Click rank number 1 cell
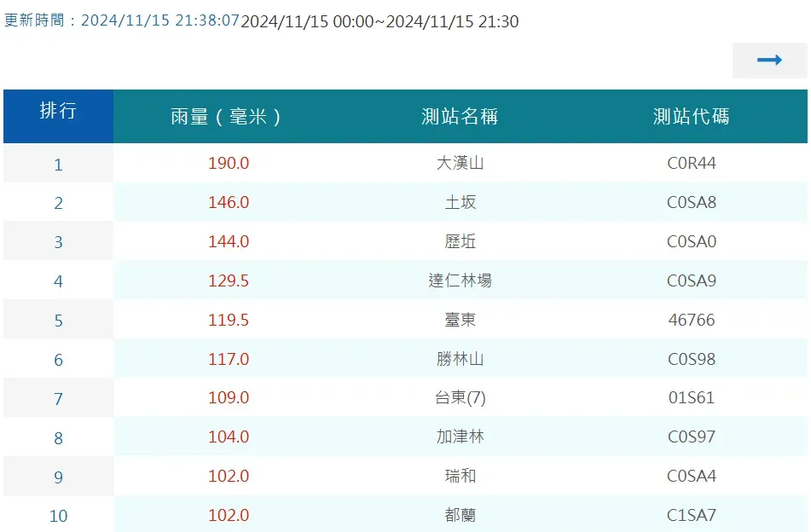 coord(59,164)
